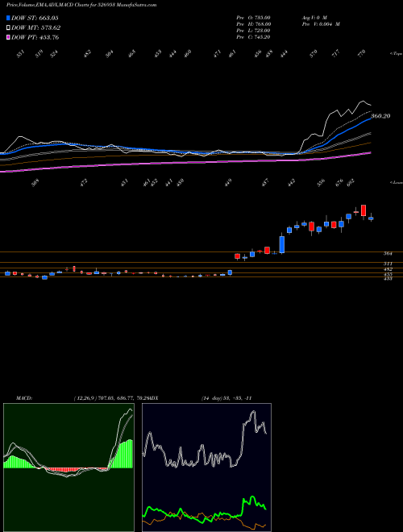Select the 'DOW MT: 573.62' legend label
This screenshot has width=403, height=532.
36,28
